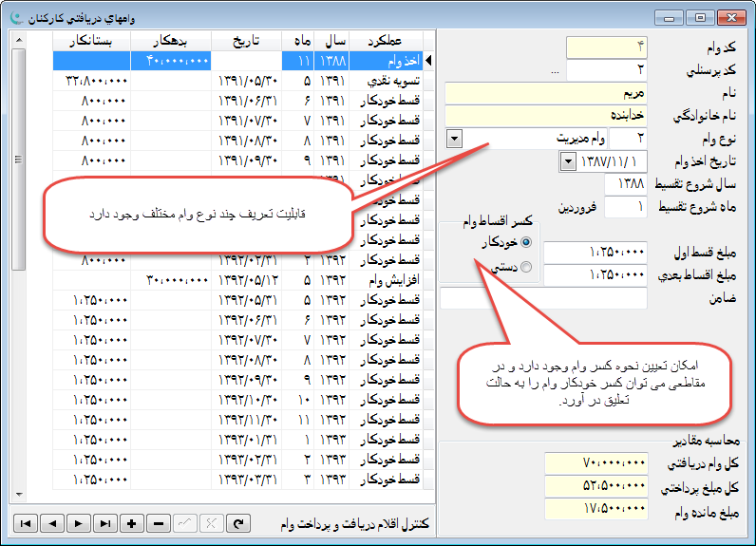The width and height of the screenshot is (756, 546).
Task: Click the ellipsis lookup beside كد پرسنلي
Action: (x=556, y=72)
